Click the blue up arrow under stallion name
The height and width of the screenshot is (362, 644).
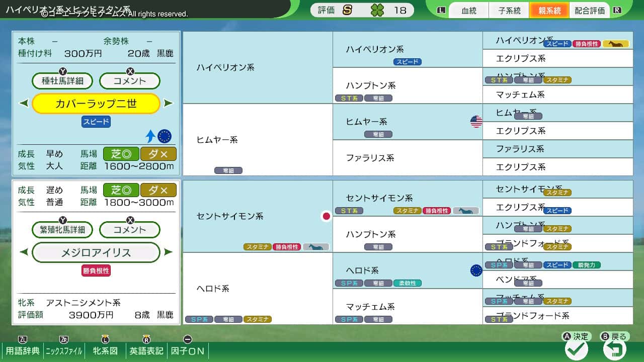click(x=150, y=136)
